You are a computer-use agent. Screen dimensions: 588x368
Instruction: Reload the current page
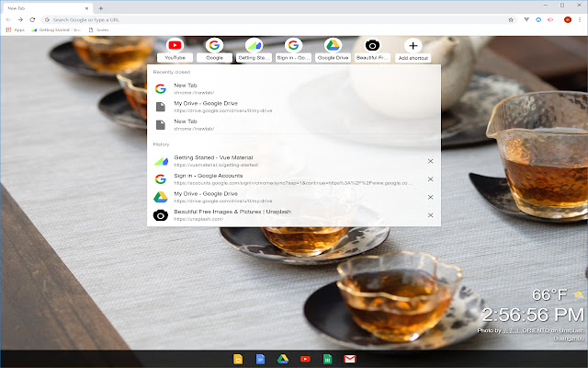pos(32,19)
